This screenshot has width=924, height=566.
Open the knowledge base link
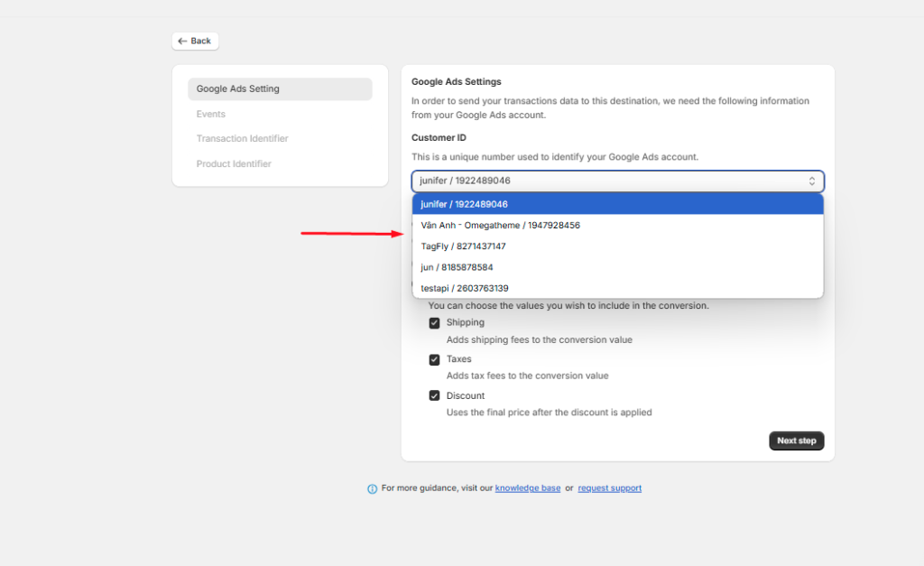click(527, 488)
